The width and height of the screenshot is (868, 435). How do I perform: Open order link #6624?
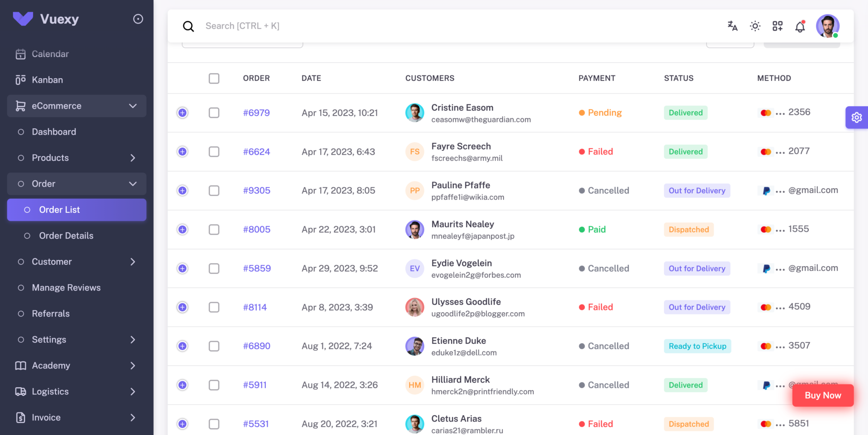[256, 152]
